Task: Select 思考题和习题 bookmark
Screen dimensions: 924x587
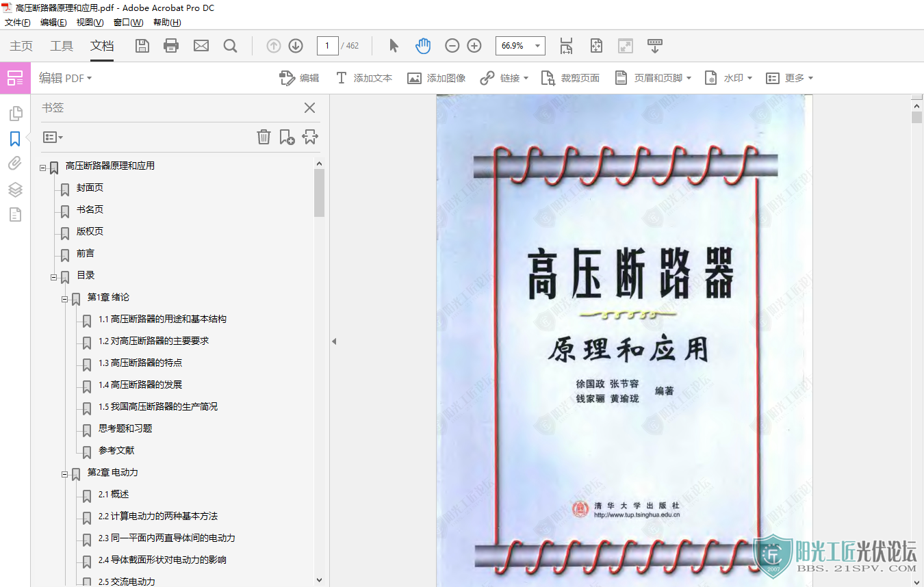Action: coord(125,428)
